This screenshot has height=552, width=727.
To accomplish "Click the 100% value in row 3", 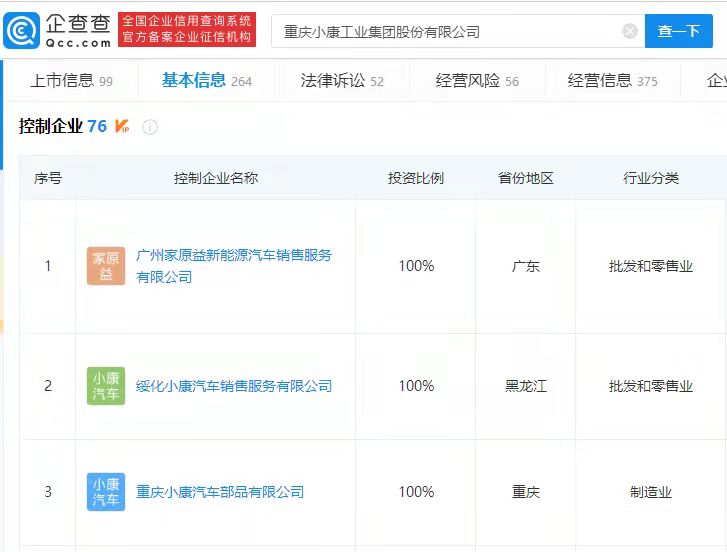I will tap(416, 492).
